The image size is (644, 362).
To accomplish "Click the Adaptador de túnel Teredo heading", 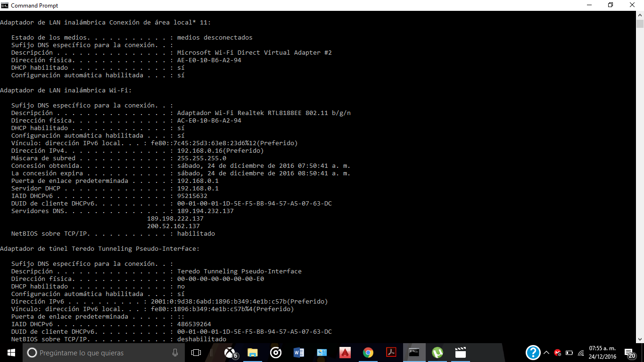I will tap(100, 249).
